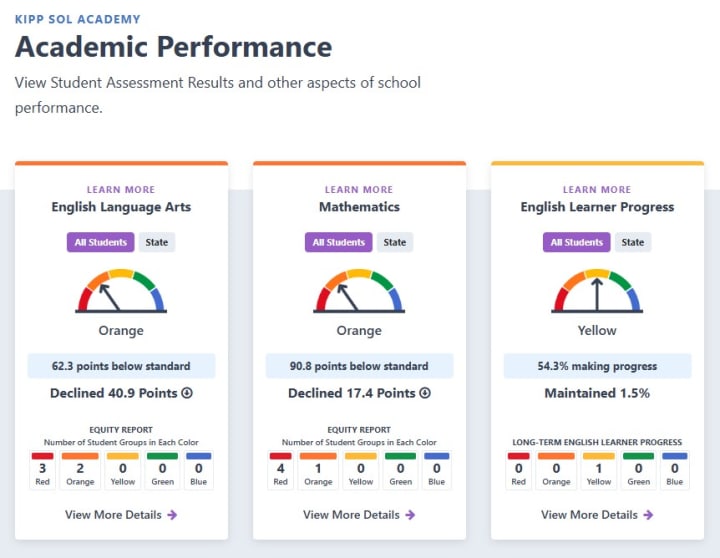The height and width of the screenshot is (558, 720).
Task: Click the arrow icon in English Learner Progress View More Details
Action: 648,515
